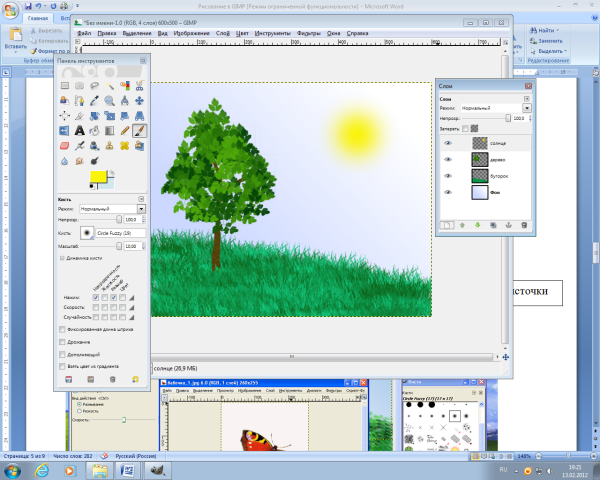This screenshot has height=480, width=600.
Task: Choose the Rectangle Select tool
Action: (64, 86)
